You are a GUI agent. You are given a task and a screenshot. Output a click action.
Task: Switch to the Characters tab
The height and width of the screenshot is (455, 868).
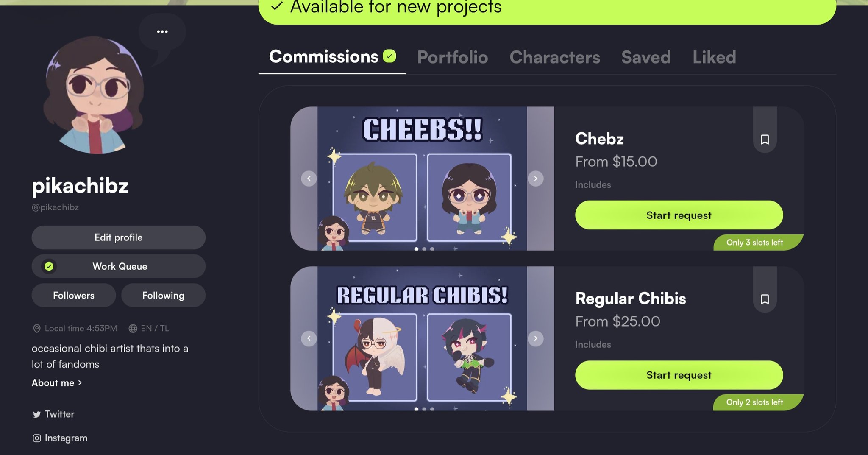[555, 57]
